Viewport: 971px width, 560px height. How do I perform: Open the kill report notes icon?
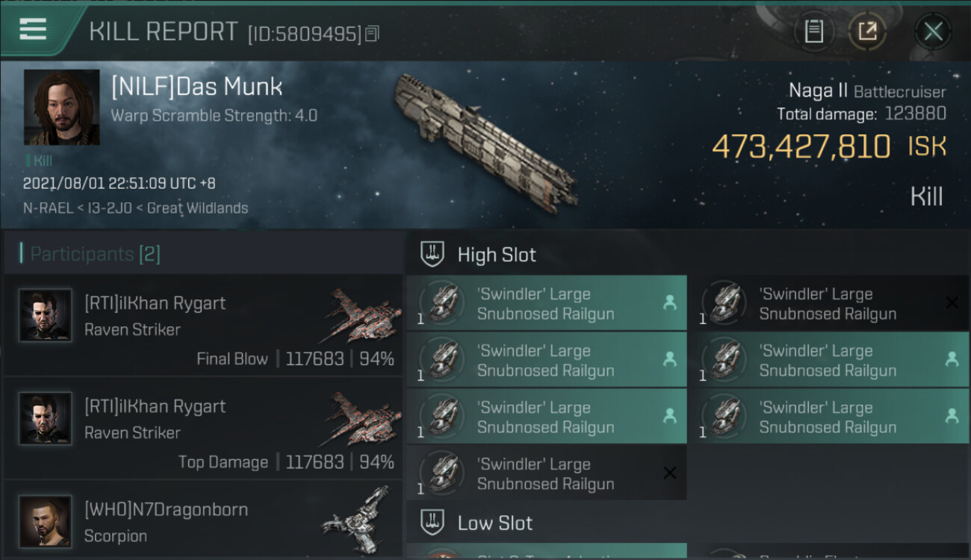(813, 31)
